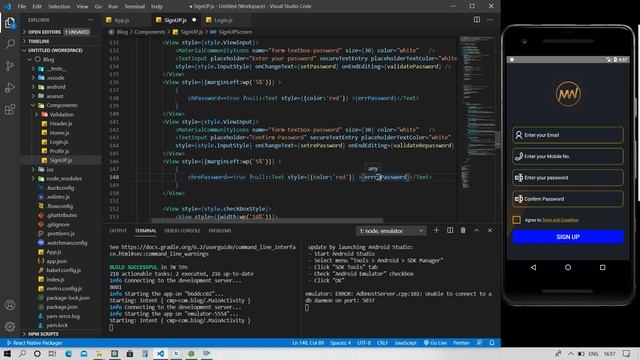Screen dimensions: 640x360
Task: Split the terminal pane
Action: pyautogui.click(x=450, y=231)
